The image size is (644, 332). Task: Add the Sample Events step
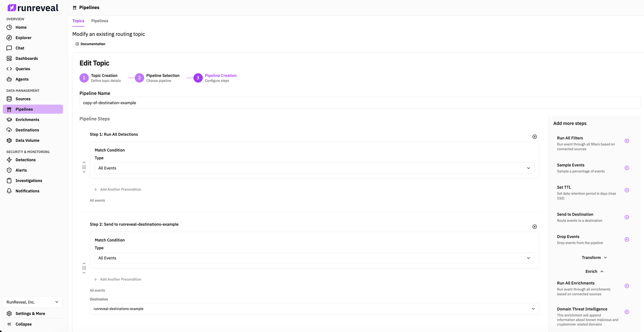(x=627, y=168)
